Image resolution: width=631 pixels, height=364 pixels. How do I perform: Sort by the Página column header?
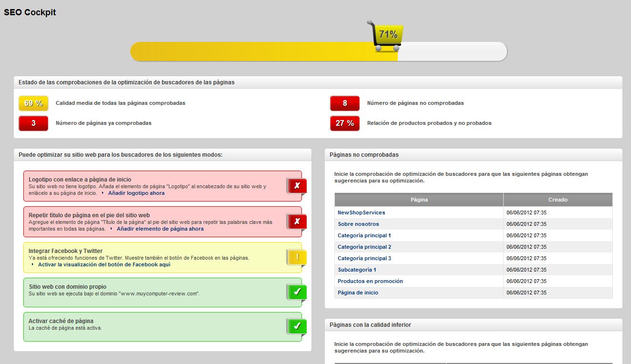[x=419, y=199]
